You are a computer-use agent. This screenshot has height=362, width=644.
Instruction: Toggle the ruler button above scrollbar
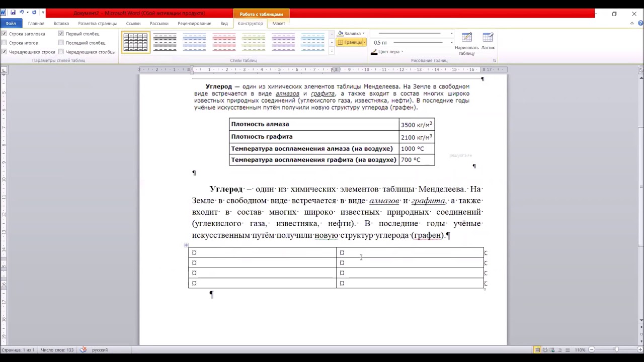click(641, 70)
